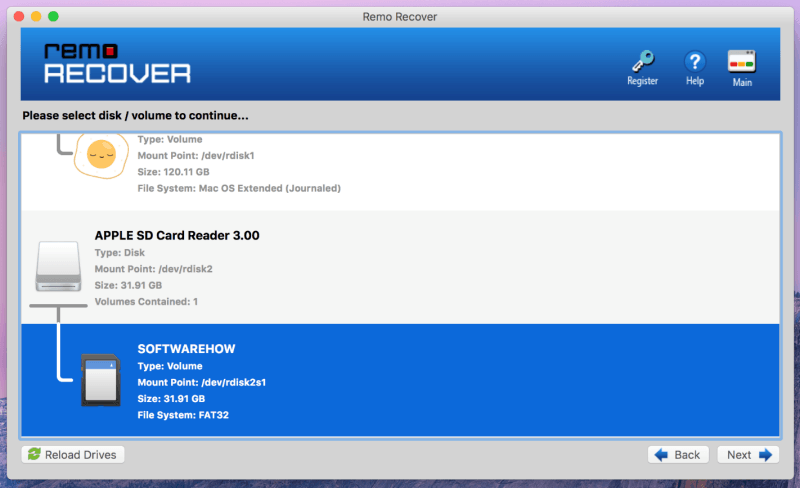Click Volumes Contained: 1 text
The width and height of the screenshot is (800, 488).
(146, 302)
